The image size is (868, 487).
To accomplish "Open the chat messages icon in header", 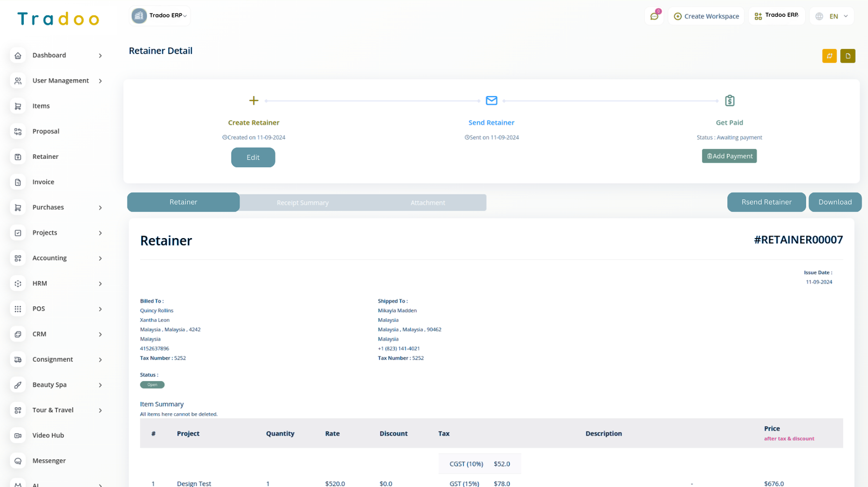I will tap(654, 16).
